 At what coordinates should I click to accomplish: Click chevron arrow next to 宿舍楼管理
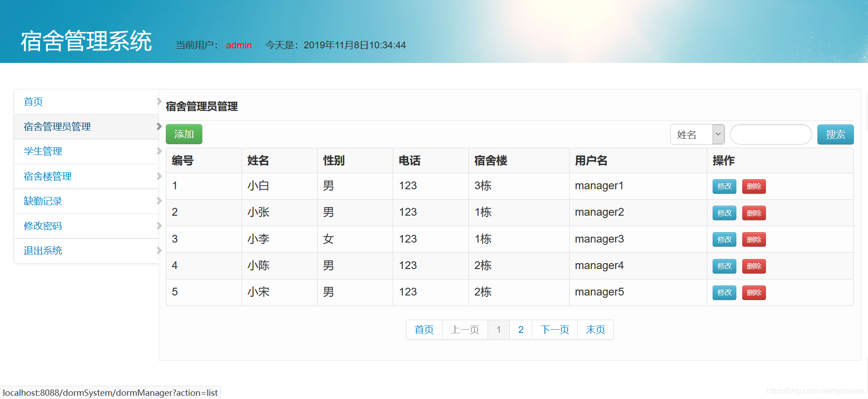(x=159, y=176)
